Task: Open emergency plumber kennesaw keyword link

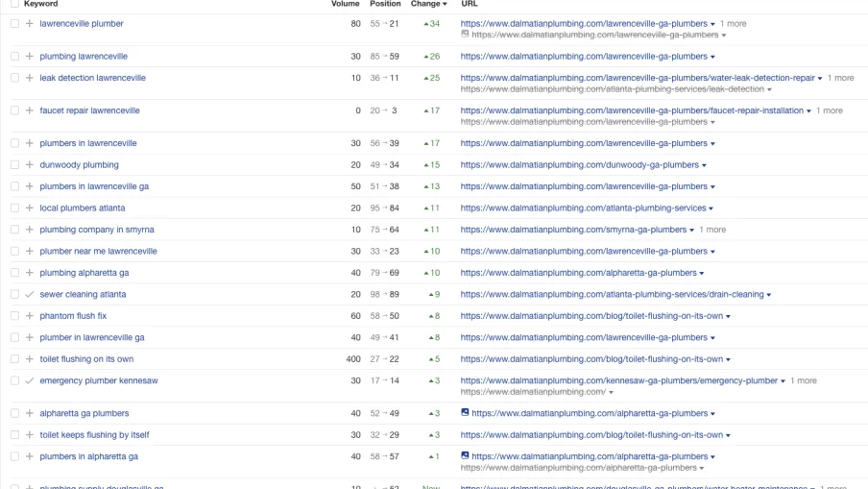Action: coord(99,381)
